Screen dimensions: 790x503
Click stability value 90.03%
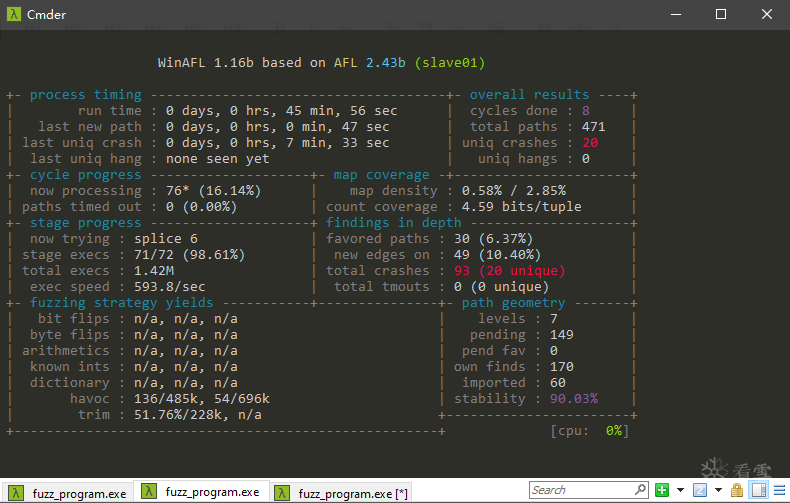[x=574, y=399]
